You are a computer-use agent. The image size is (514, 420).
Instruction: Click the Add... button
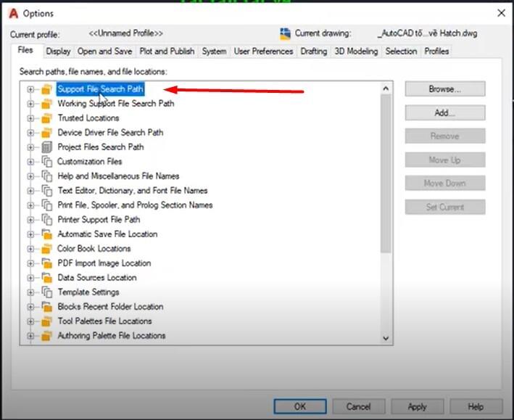coord(445,112)
